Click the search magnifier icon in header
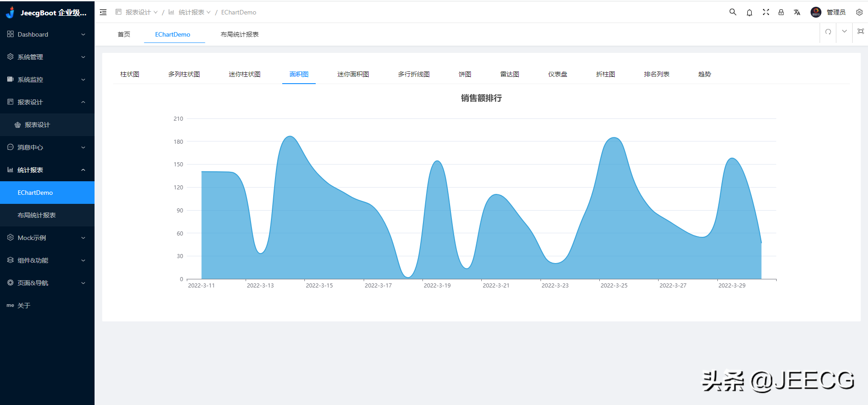This screenshot has width=868, height=405. click(x=733, y=12)
